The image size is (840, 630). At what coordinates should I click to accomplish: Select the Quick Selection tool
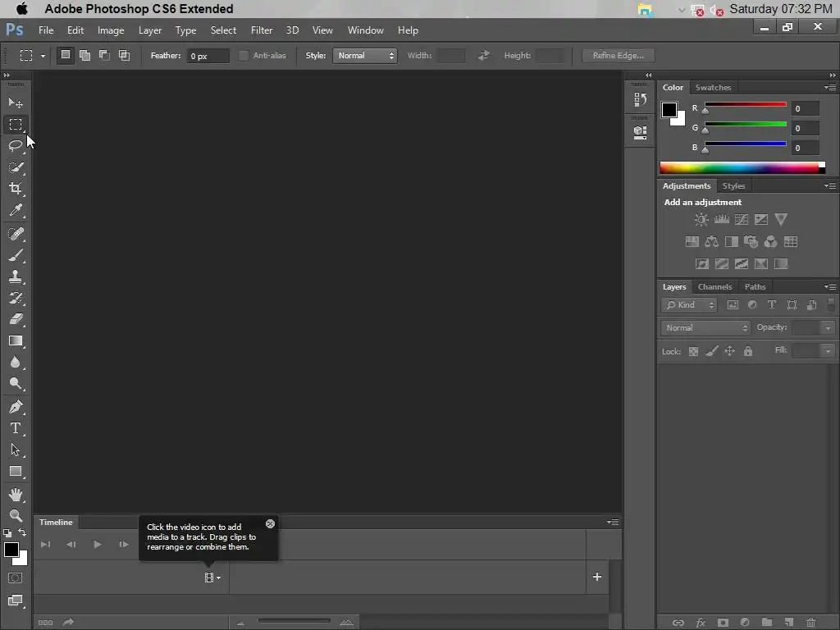click(16, 167)
